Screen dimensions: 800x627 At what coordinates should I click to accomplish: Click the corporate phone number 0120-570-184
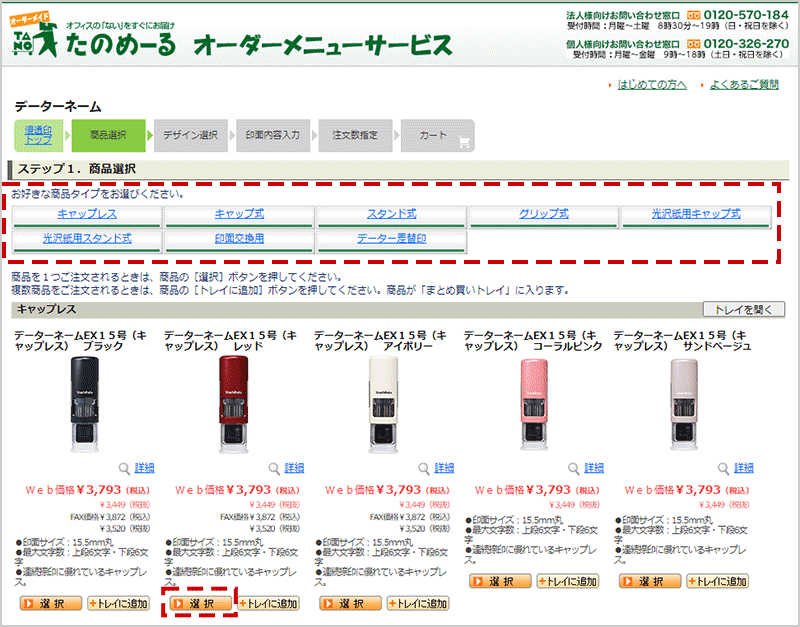pos(746,15)
